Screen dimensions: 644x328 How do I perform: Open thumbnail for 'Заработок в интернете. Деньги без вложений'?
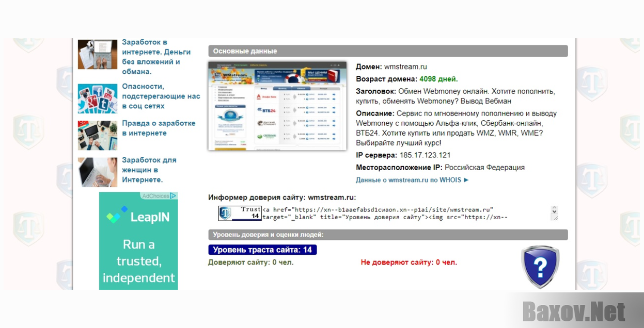point(98,54)
